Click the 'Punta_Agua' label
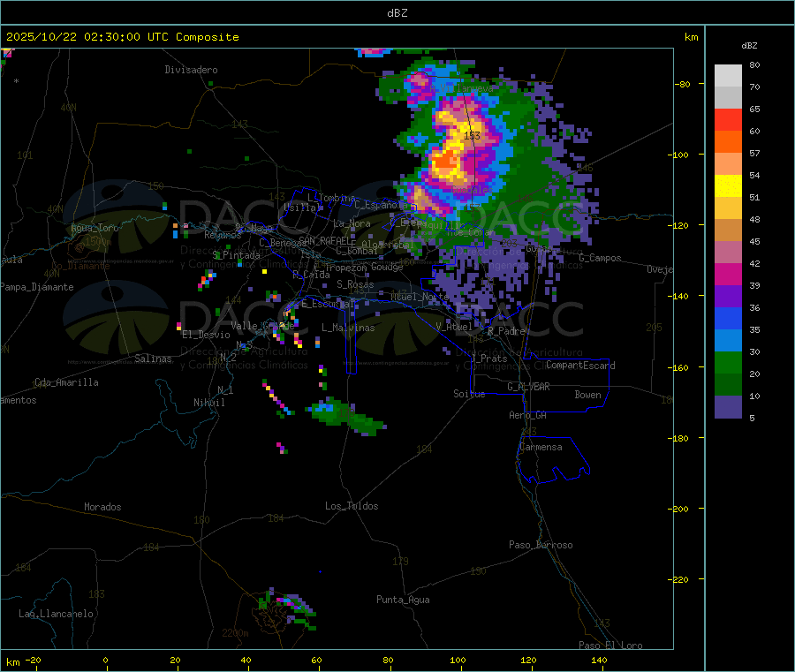795x672 pixels. tap(403, 600)
